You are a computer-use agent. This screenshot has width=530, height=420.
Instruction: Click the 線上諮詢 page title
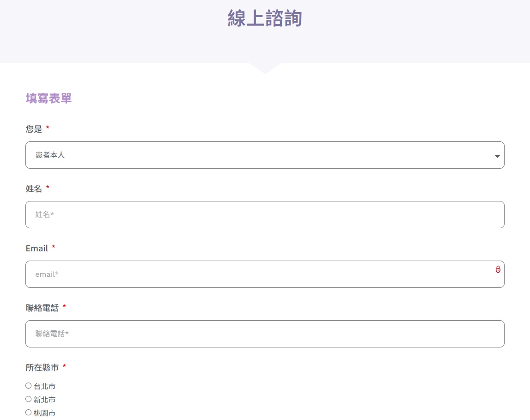click(x=265, y=18)
